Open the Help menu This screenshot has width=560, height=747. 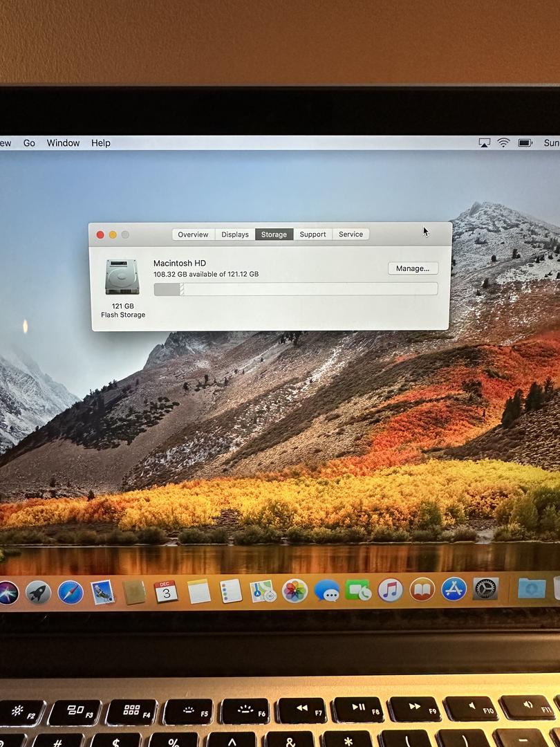[100, 143]
